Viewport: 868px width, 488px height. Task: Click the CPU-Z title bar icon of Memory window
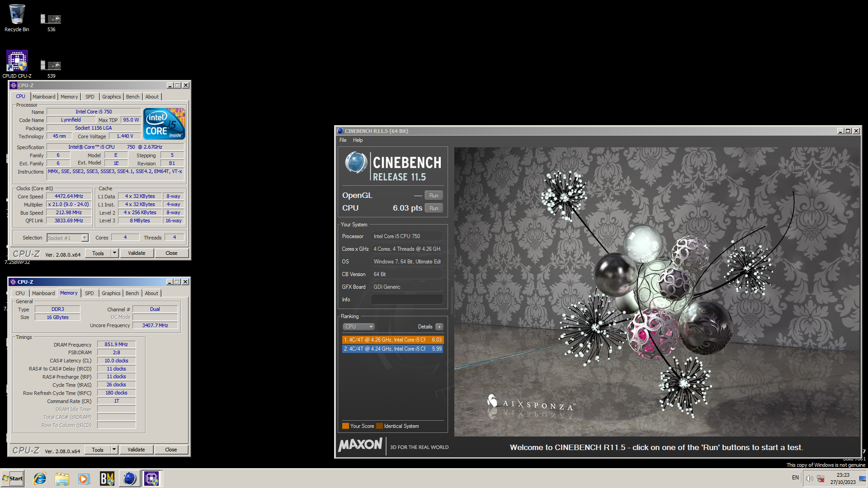[x=13, y=282]
